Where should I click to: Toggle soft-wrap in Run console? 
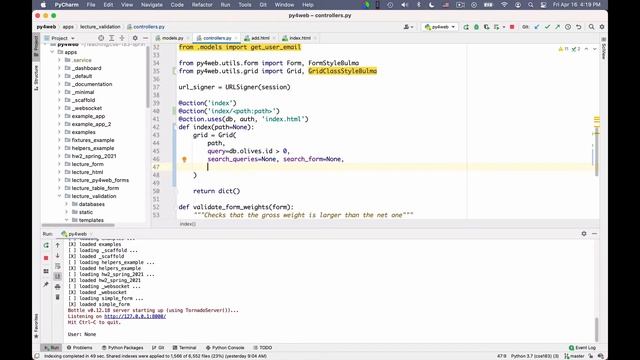click(58, 266)
